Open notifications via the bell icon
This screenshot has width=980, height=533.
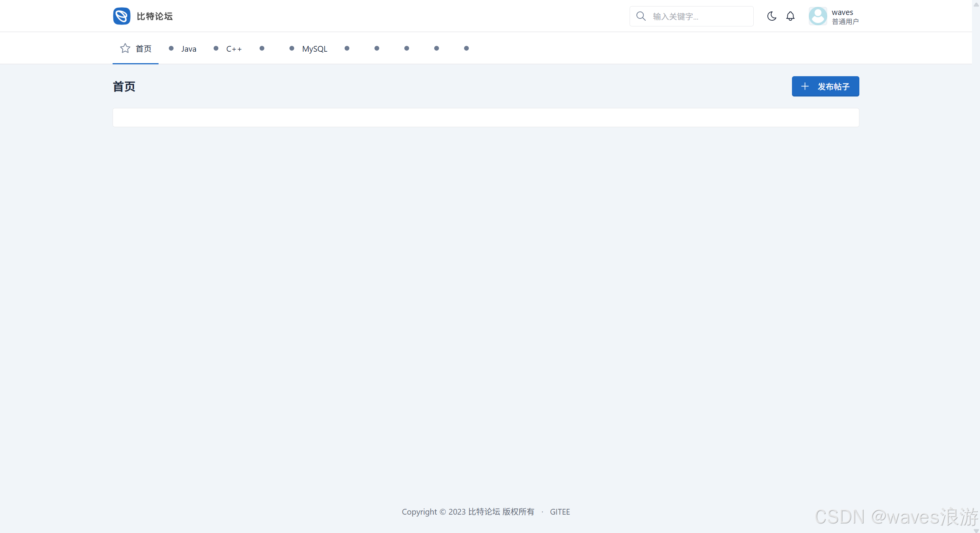(790, 16)
